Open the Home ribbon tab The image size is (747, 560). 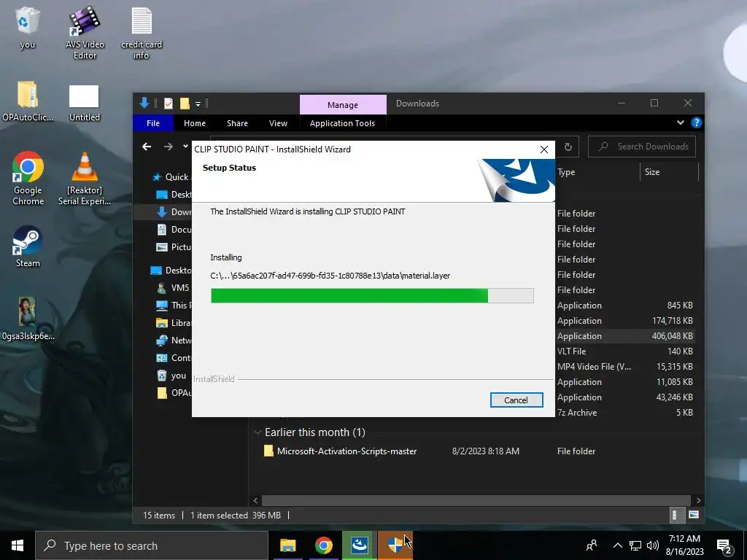[x=195, y=123]
